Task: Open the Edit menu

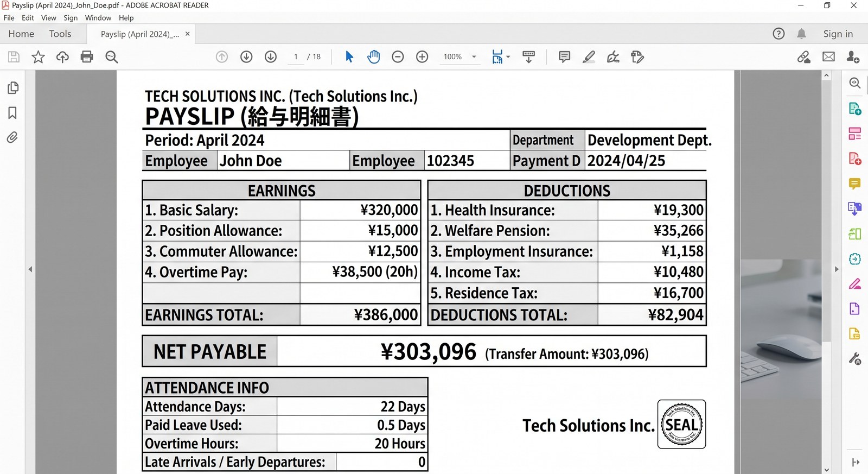Action: (x=28, y=18)
